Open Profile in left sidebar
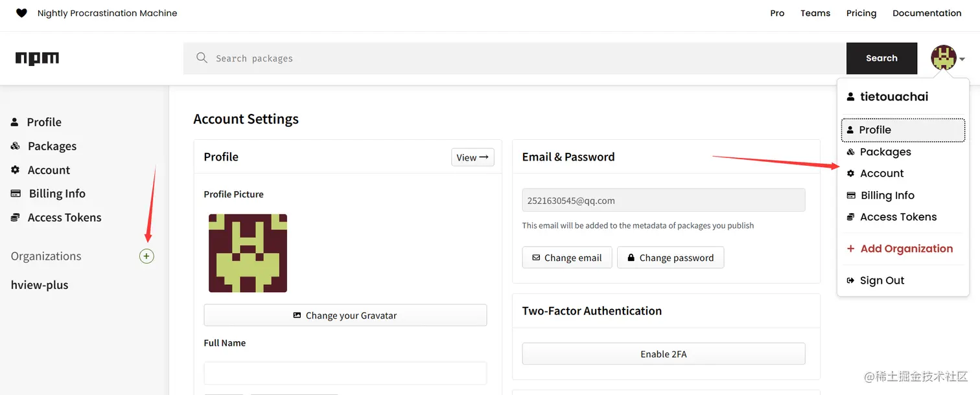Image resolution: width=980 pixels, height=395 pixels. [36, 122]
